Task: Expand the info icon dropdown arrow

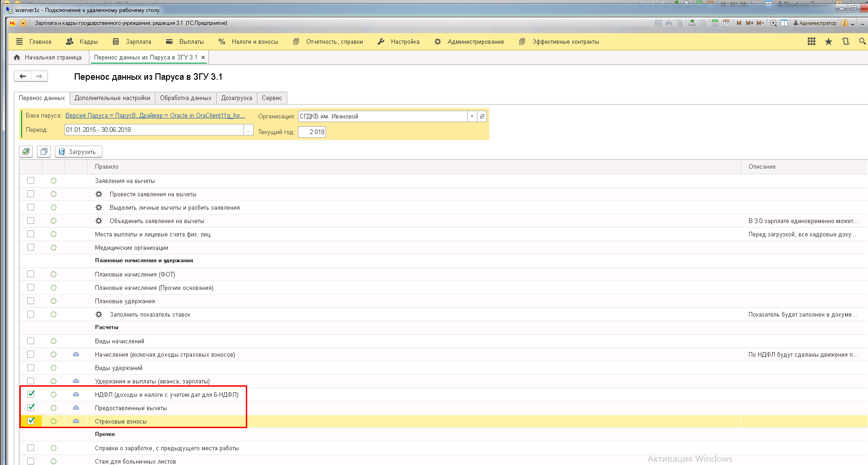Action: tap(853, 24)
